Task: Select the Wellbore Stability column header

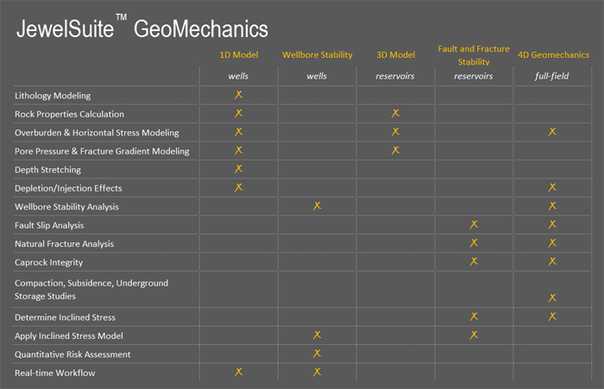Action: pyautogui.click(x=317, y=55)
